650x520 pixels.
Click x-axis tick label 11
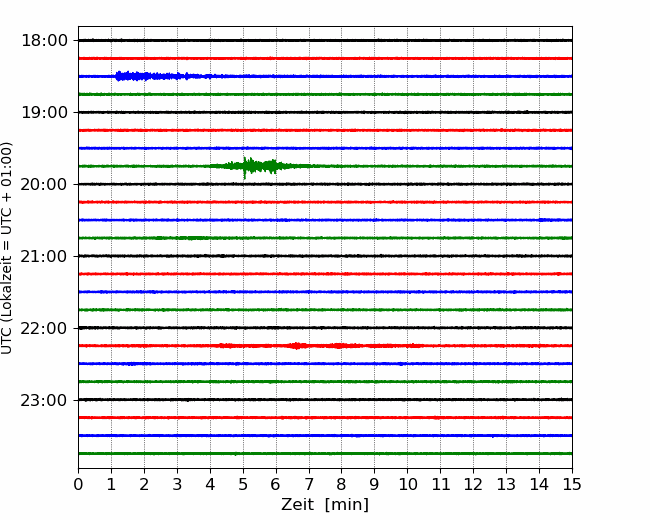coord(440,484)
